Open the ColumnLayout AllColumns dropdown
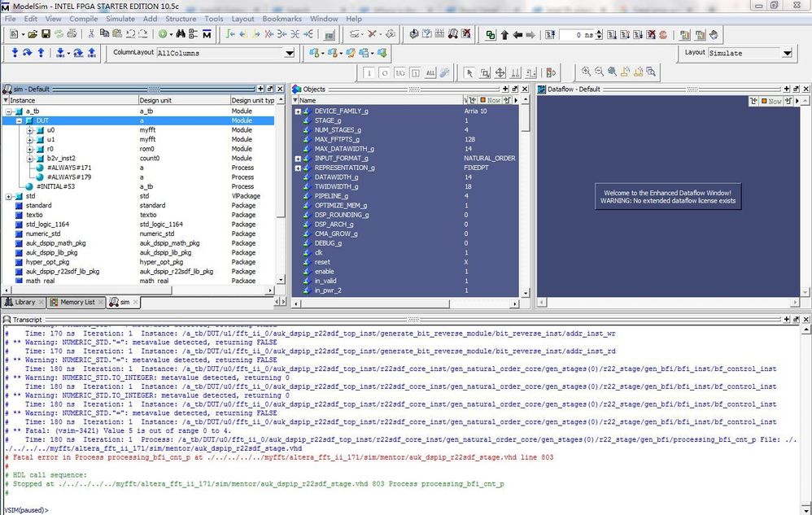The height and width of the screenshot is (515, 812). 289,53
